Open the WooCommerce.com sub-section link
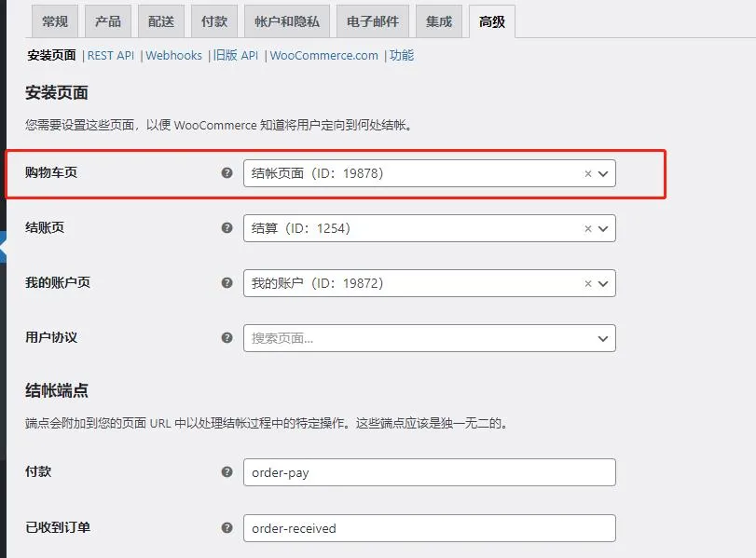Viewport: 756px width, 558px height. (x=324, y=55)
